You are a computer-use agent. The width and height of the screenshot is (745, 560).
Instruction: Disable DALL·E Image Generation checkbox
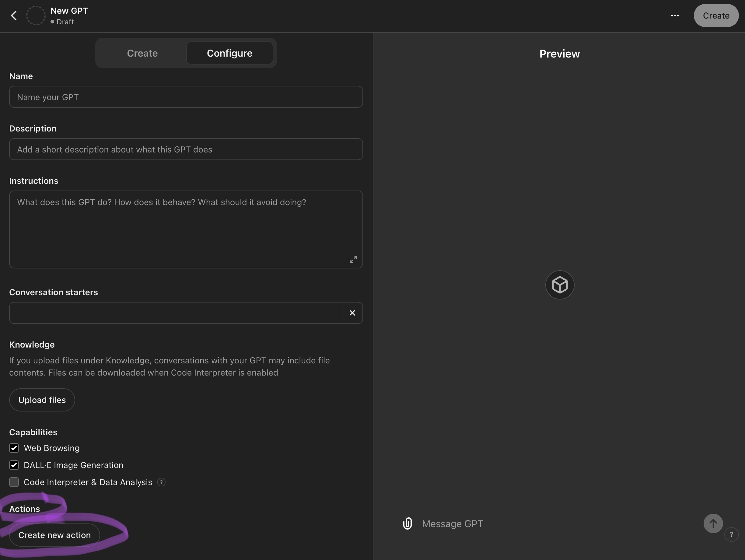[x=14, y=465]
